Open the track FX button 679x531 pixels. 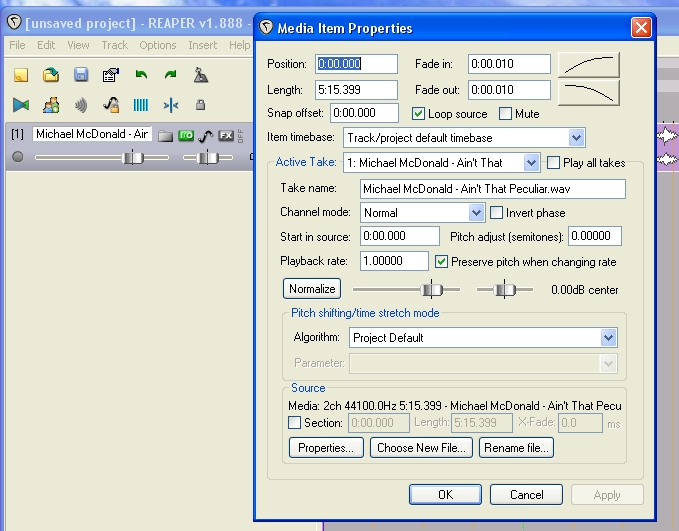tap(226, 136)
